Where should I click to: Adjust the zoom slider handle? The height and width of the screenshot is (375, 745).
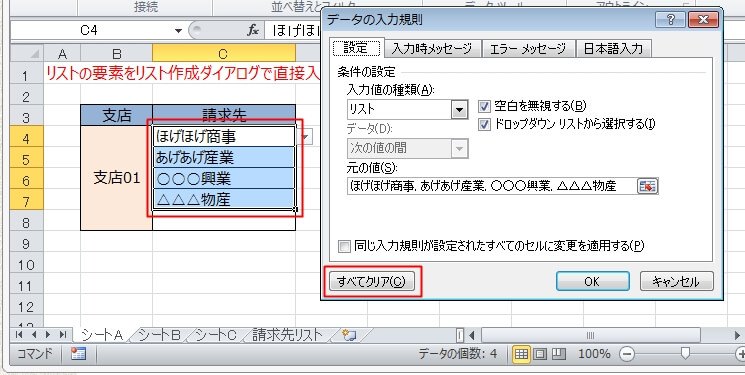click(x=685, y=353)
